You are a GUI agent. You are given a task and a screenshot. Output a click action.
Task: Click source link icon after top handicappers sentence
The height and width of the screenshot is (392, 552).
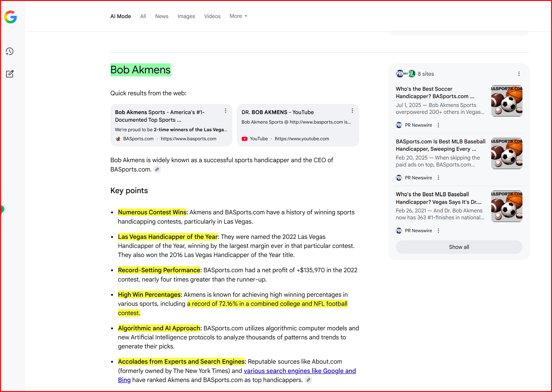(x=308, y=380)
